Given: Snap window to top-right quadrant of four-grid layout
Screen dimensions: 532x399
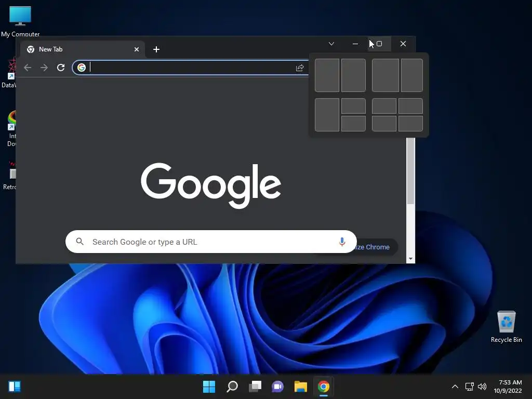Looking at the screenshot, I should pyautogui.click(x=410, y=106).
